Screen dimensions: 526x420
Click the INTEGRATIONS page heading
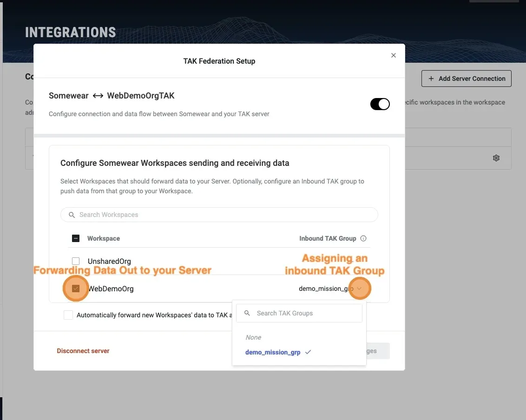click(71, 33)
